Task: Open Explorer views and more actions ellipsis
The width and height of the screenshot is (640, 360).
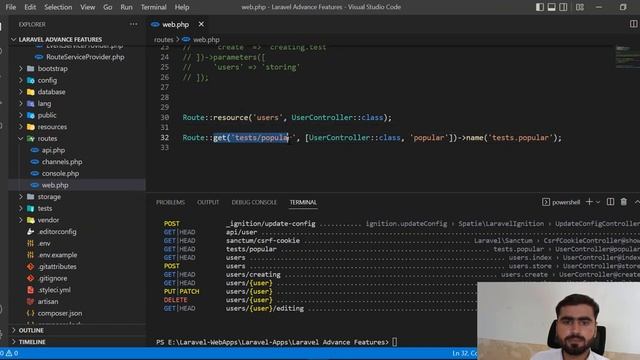Action: click(x=133, y=24)
